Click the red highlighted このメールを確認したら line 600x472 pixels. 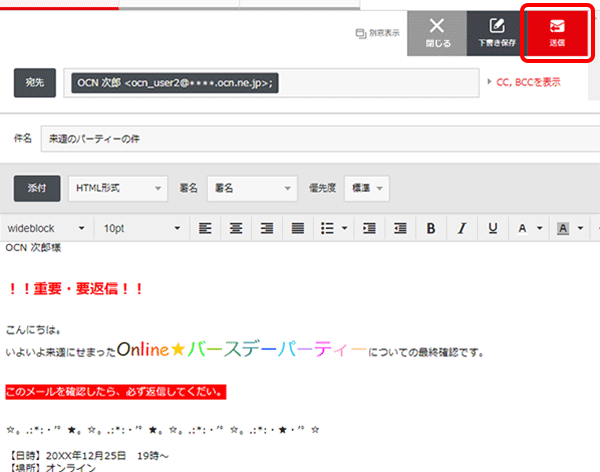tap(116, 392)
